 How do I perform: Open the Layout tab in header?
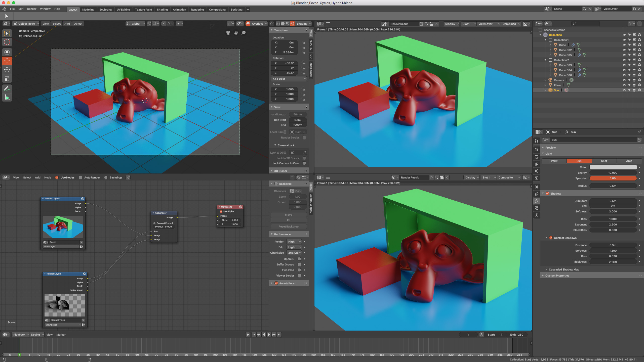[72, 9]
